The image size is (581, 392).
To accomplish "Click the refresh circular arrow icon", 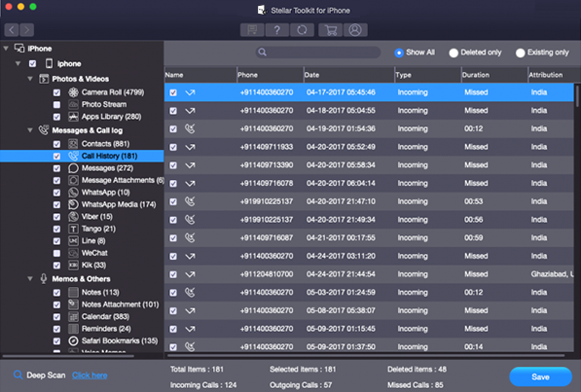I will pyautogui.click(x=302, y=30).
